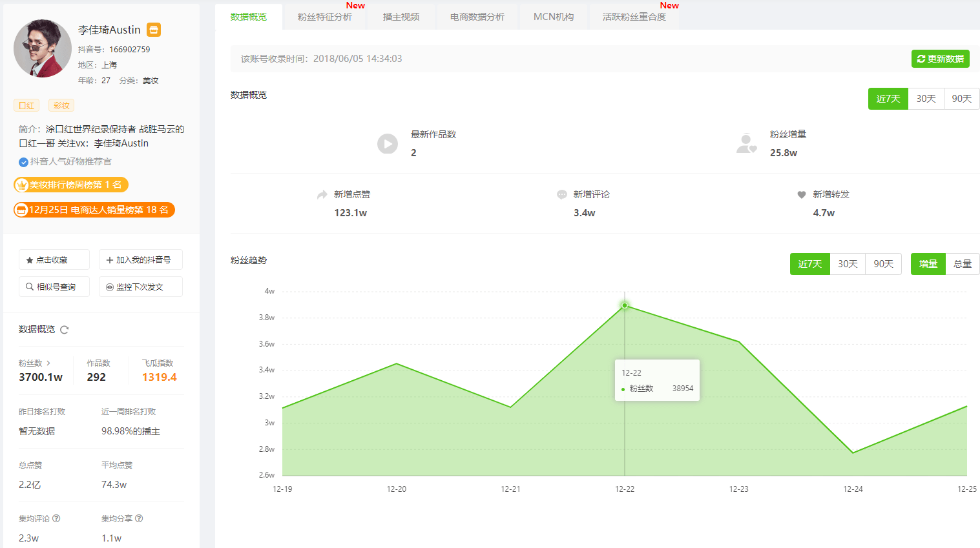
Task: Open the 美妆排行榜周榜第1名 ranking badge
Action: point(71,185)
